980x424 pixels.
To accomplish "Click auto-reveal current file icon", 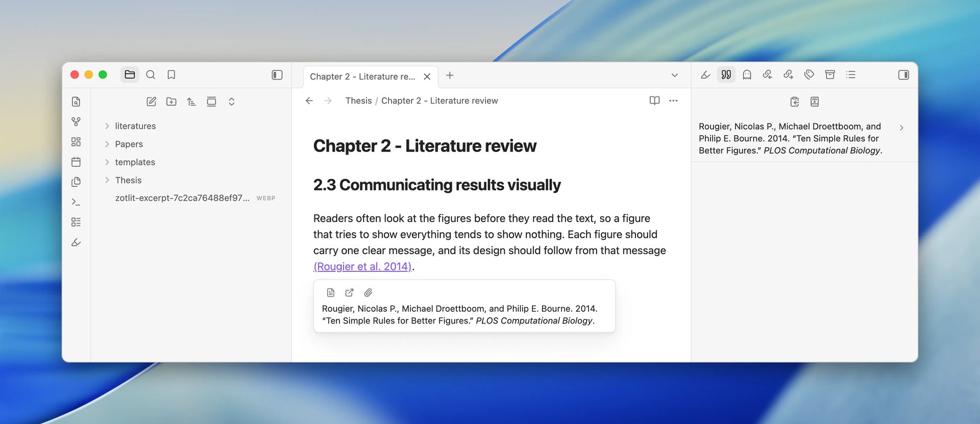I will click(x=211, y=102).
